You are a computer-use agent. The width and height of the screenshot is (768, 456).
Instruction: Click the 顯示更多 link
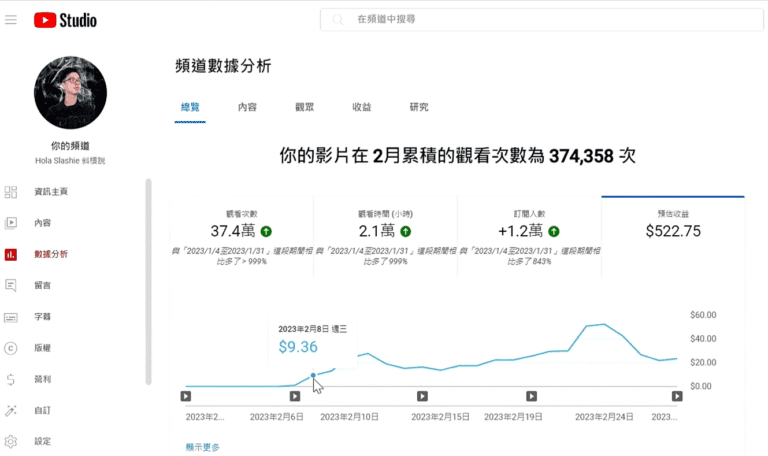[203, 447]
